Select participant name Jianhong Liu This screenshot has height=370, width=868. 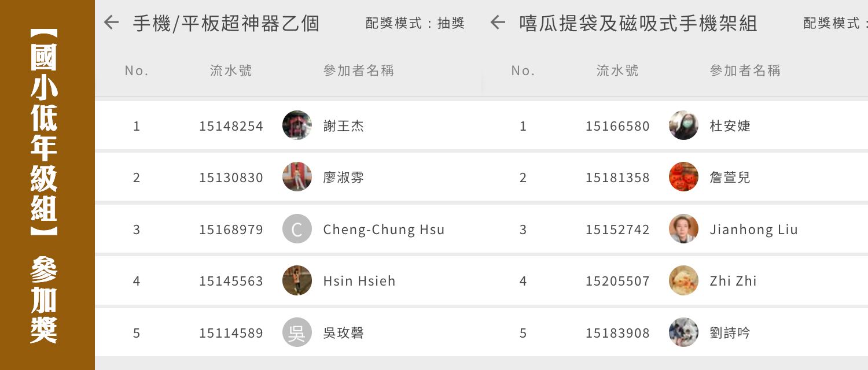tap(753, 230)
